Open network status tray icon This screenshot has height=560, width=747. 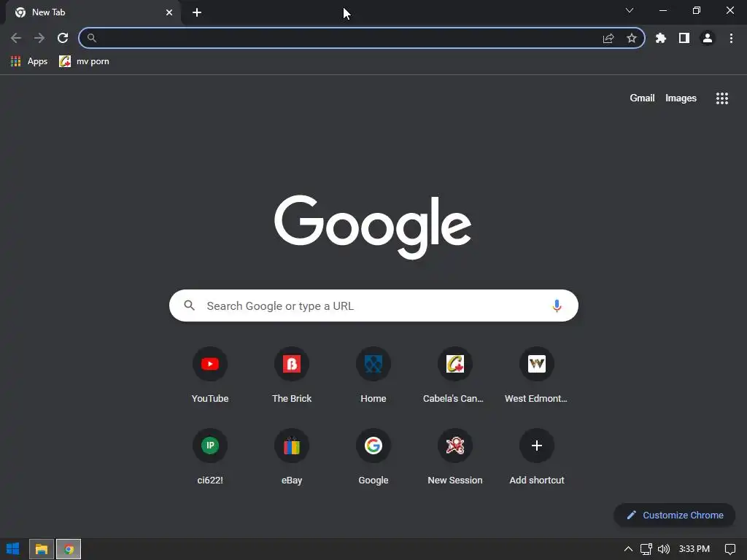click(x=646, y=549)
